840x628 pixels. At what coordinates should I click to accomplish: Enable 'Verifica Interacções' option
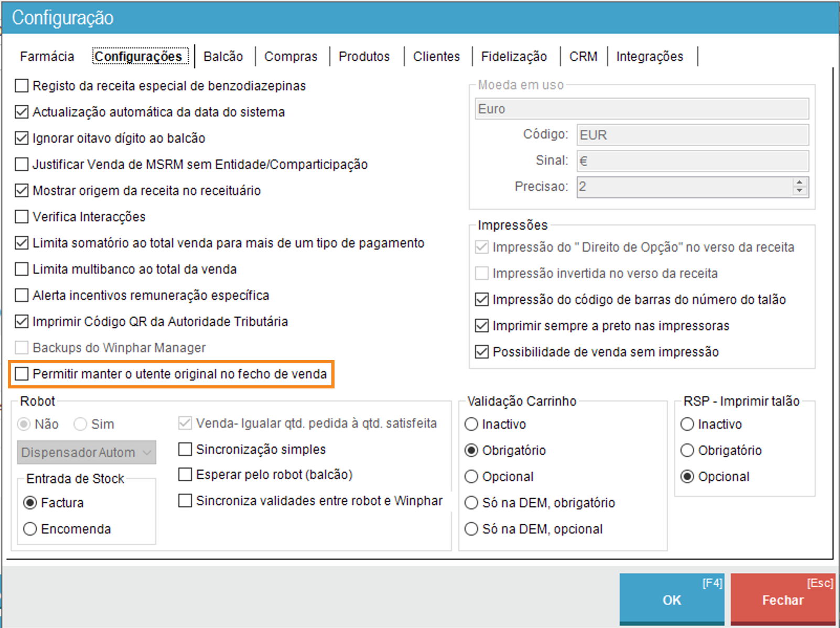click(22, 216)
